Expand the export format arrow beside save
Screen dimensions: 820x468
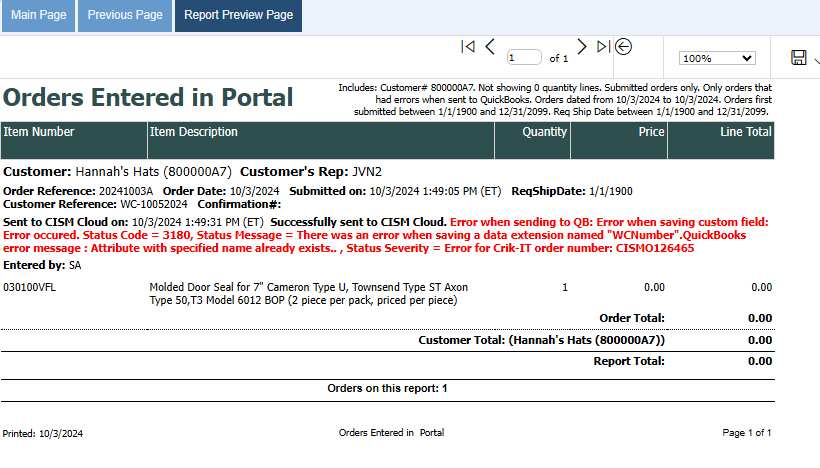click(816, 59)
